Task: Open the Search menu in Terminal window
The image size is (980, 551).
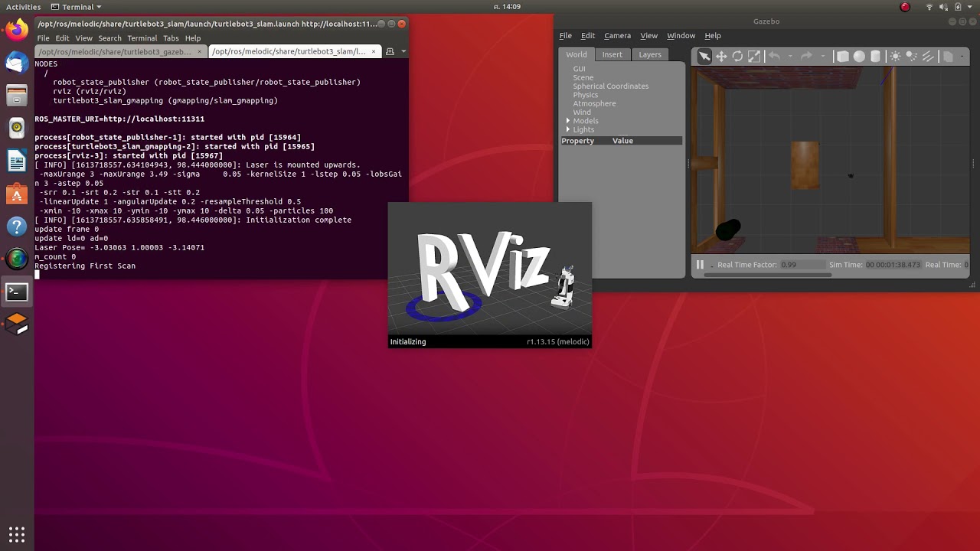Action: point(109,37)
